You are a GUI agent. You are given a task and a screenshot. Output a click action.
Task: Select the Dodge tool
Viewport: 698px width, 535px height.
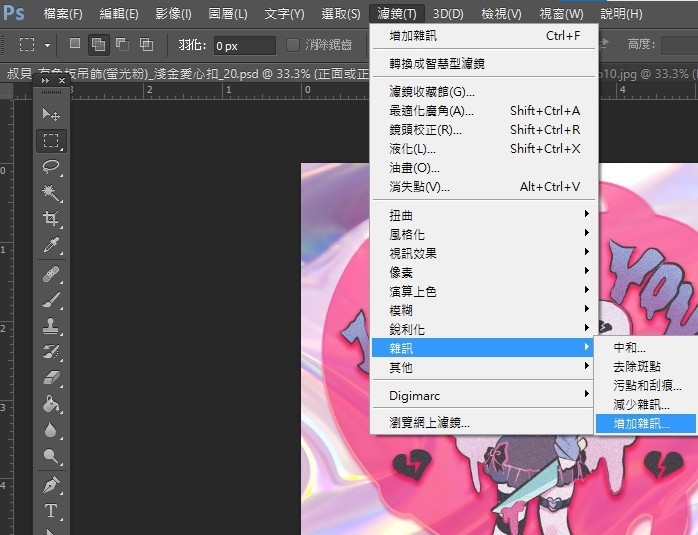coord(51,456)
